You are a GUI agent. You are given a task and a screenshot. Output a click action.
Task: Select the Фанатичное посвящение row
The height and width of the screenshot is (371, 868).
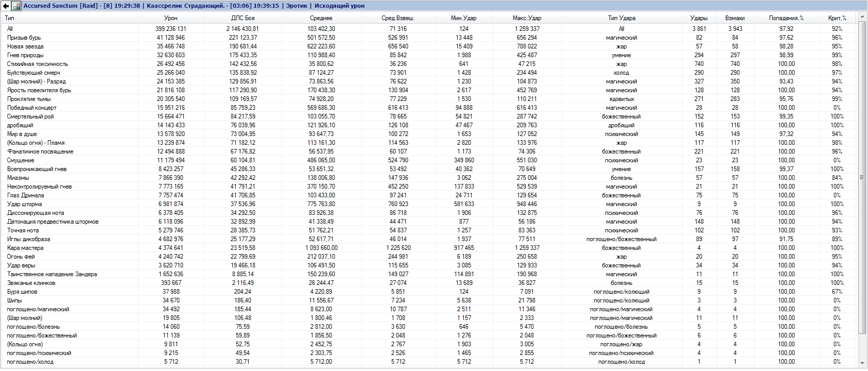(429, 151)
